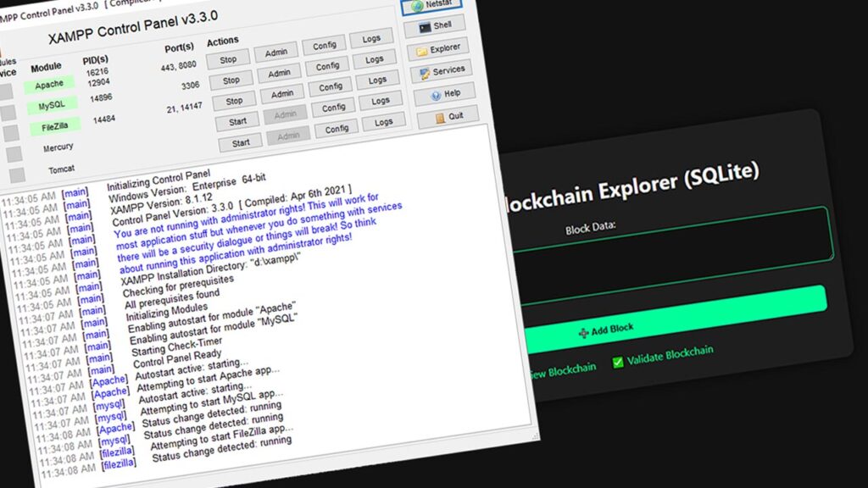The image size is (868, 488).
Task: Open the View Blockchain link
Action: [x=563, y=371]
